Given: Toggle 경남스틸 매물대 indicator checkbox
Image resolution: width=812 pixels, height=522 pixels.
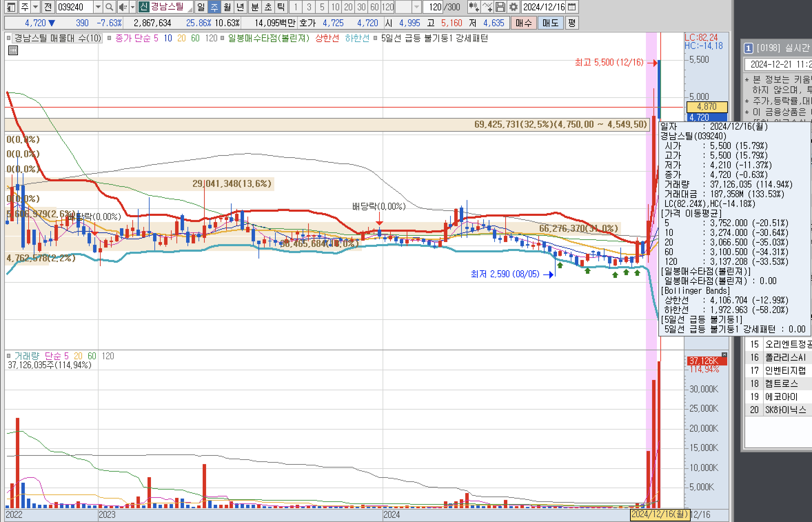Looking at the screenshot, I should coord(9,38).
